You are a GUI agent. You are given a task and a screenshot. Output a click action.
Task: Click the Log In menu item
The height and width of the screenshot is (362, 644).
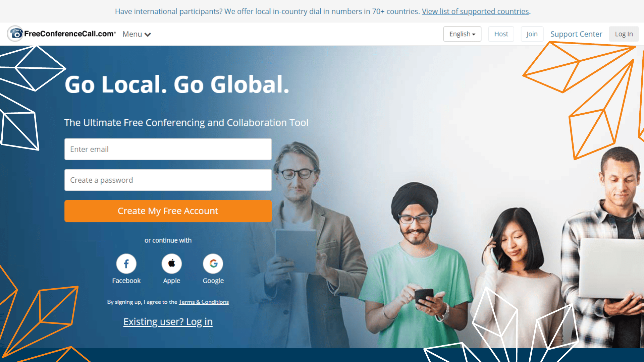(x=624, y=34)
